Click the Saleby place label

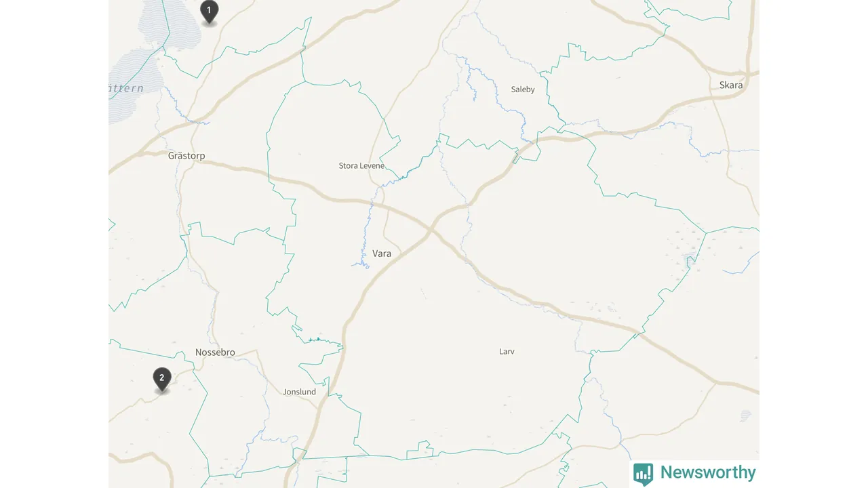coord(523,89)
